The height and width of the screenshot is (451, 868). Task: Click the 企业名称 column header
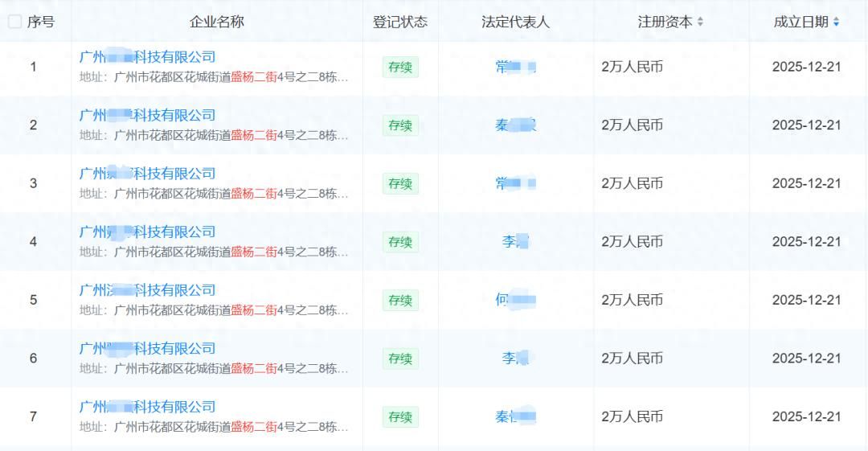click(217, 23)
